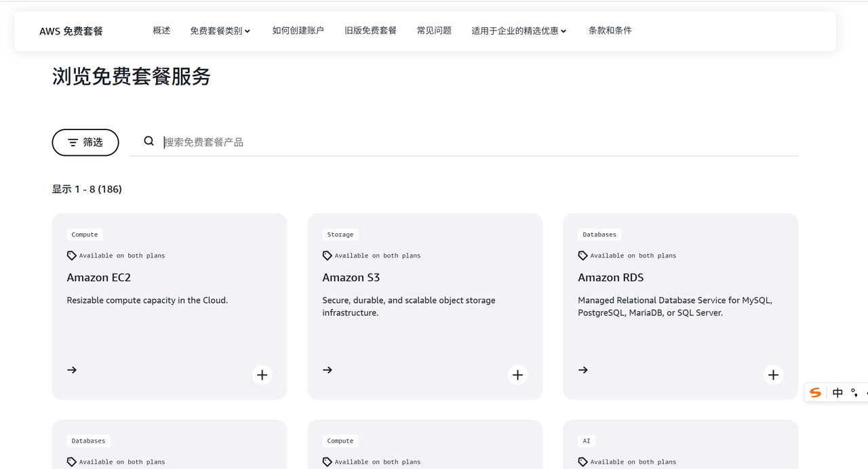Viewport: 868px width, 469px height.
Task: Open the 常见问题 nav item
Action: coord(434,30)
